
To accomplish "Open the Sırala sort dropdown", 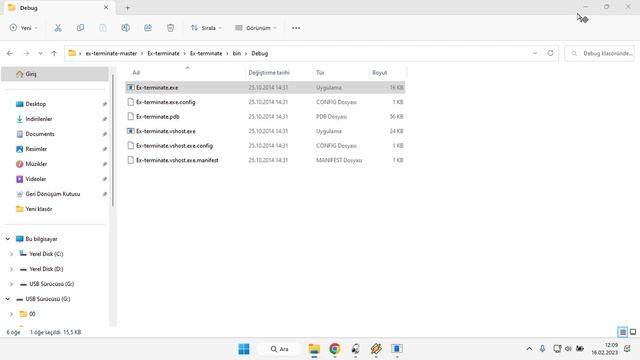I will (206, 28).
